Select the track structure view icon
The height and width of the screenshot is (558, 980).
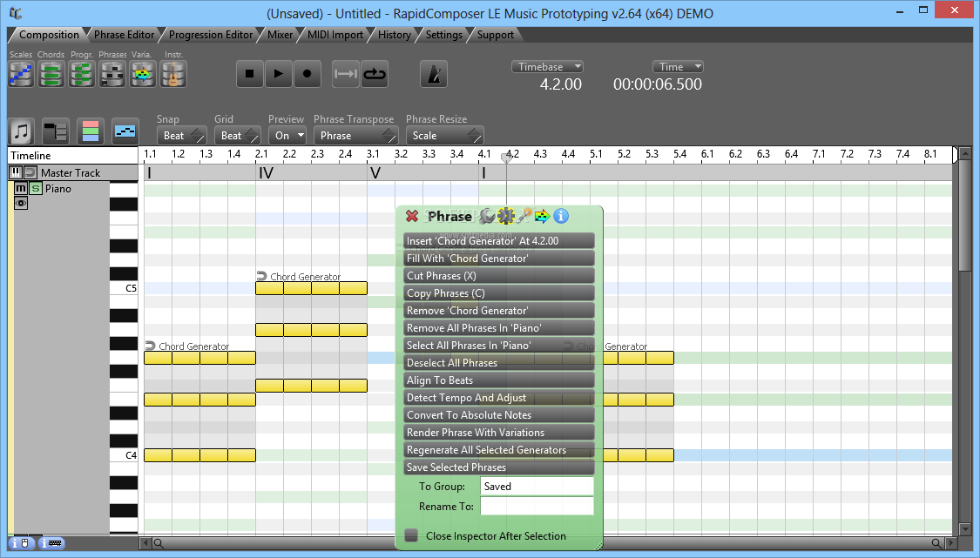pos(56,131)
